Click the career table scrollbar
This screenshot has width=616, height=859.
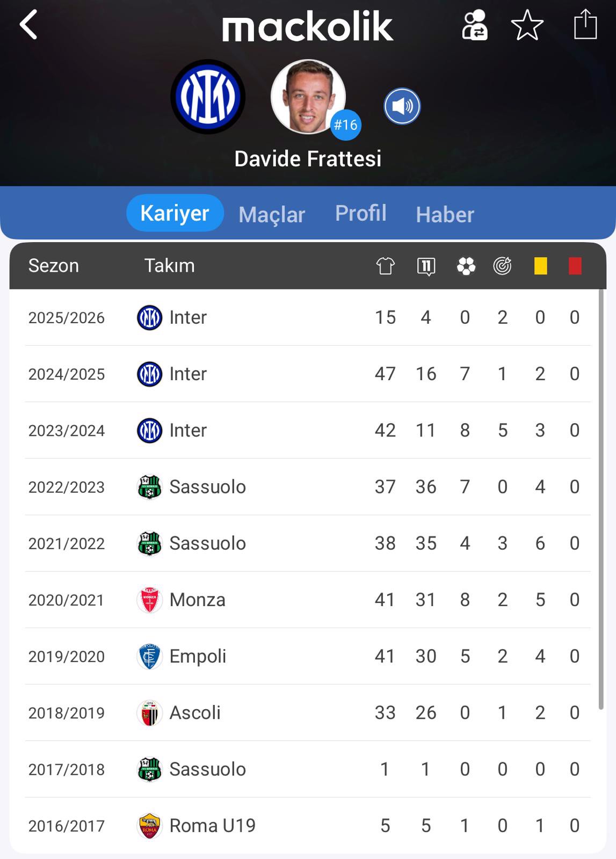point(601,499)
